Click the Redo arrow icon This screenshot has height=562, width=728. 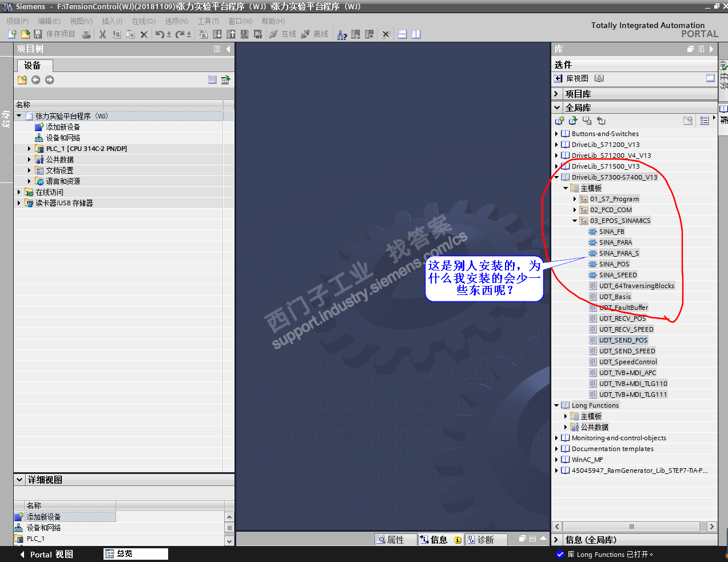[180, 34]
